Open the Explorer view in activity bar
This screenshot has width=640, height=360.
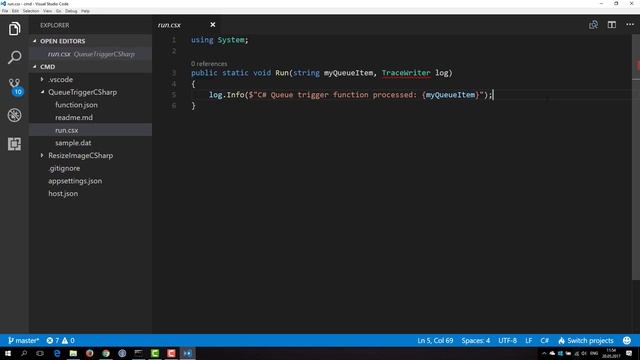[x=14, y=29]
